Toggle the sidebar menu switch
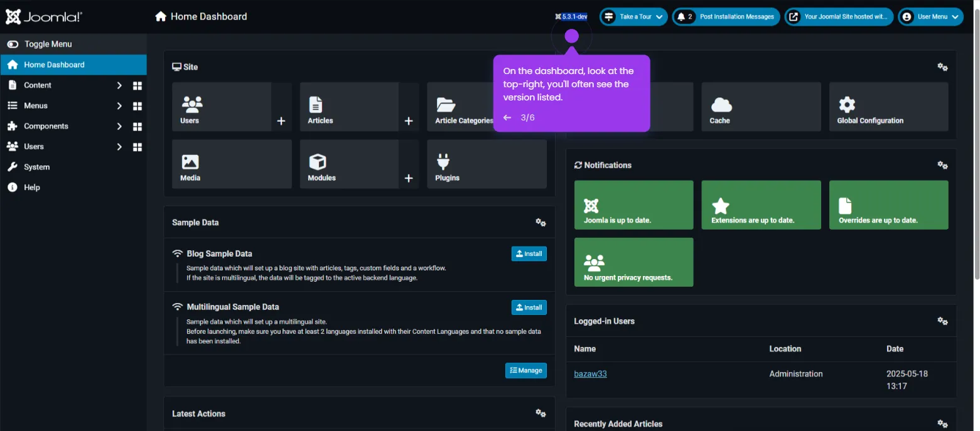Viewport: 980px width, 431px height. coord(13,44)
